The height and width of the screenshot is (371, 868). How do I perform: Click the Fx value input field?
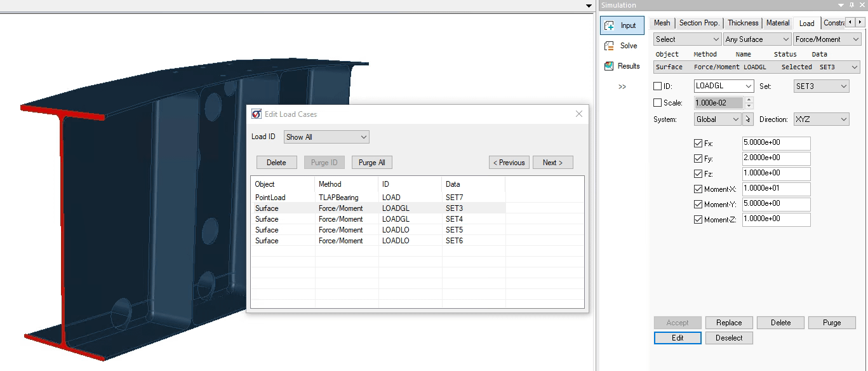point(776,143)
